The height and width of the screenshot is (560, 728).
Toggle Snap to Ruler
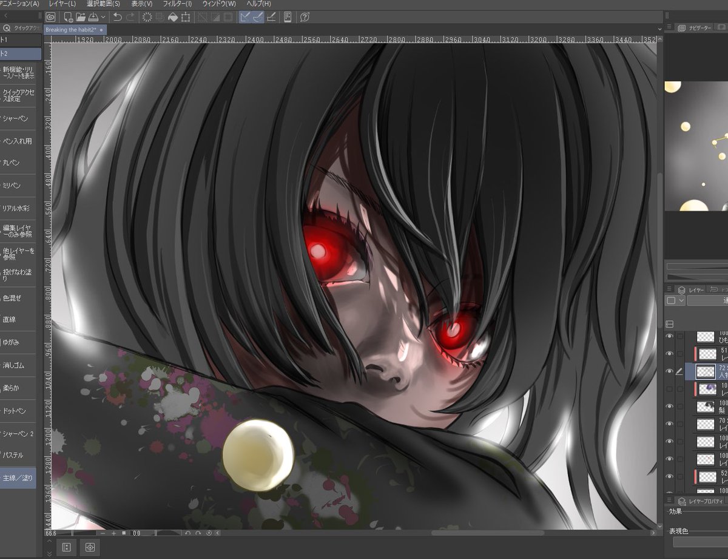[246, 17]
